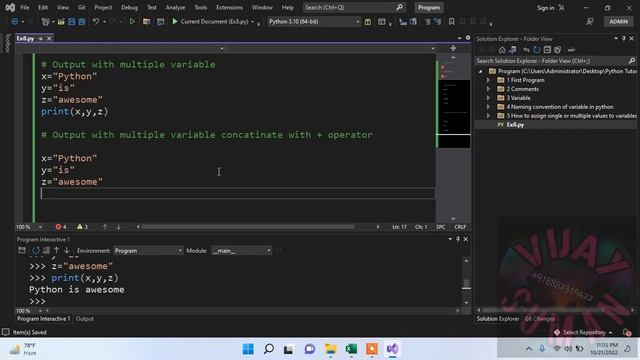Click Reset icon in Interactive window toolbar
The width and height of the screenshot is (640, 360).
tap(36, 251)
